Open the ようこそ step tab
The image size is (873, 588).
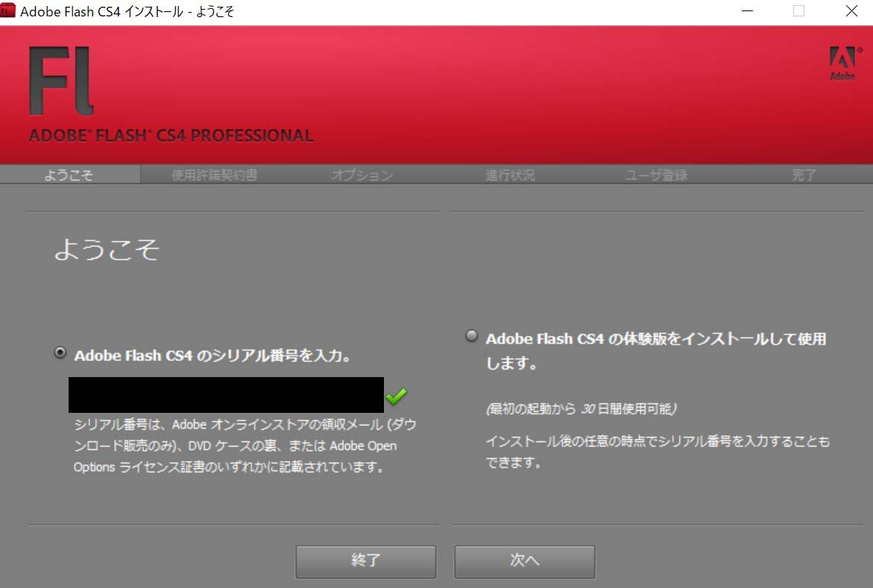coord(69,175)
